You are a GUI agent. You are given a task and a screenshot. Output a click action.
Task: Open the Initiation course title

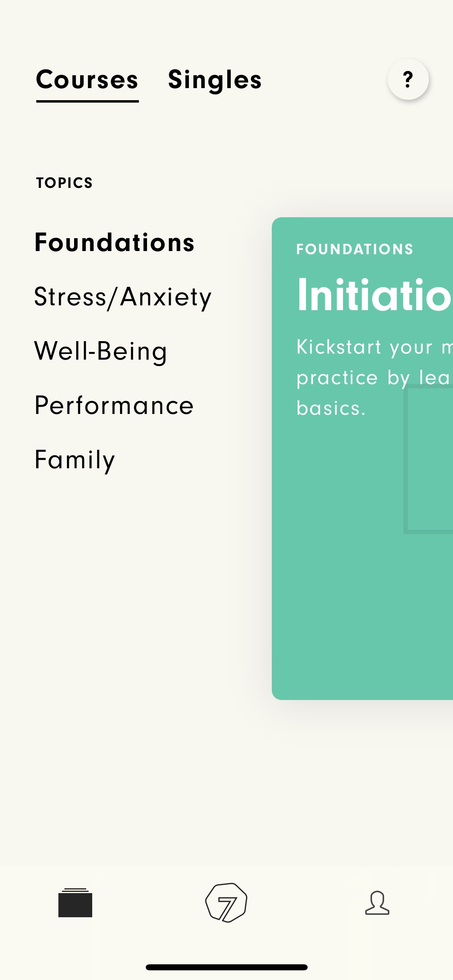pyautogui.click(x=374, y=295)
